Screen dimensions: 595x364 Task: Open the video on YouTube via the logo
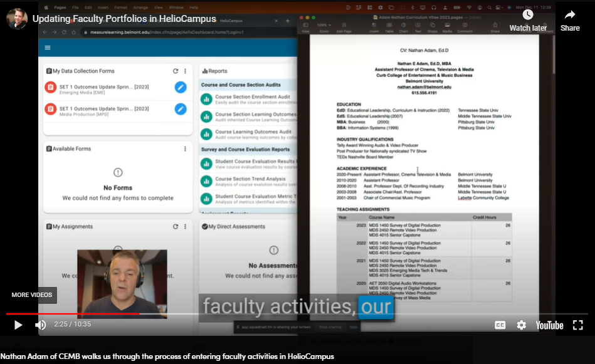click(549, 325)
